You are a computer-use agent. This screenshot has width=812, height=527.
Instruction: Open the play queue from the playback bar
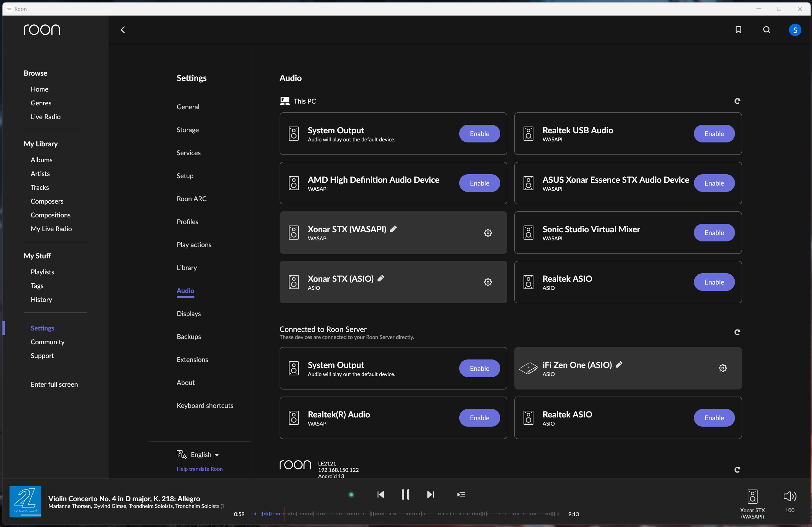point(461,494)
